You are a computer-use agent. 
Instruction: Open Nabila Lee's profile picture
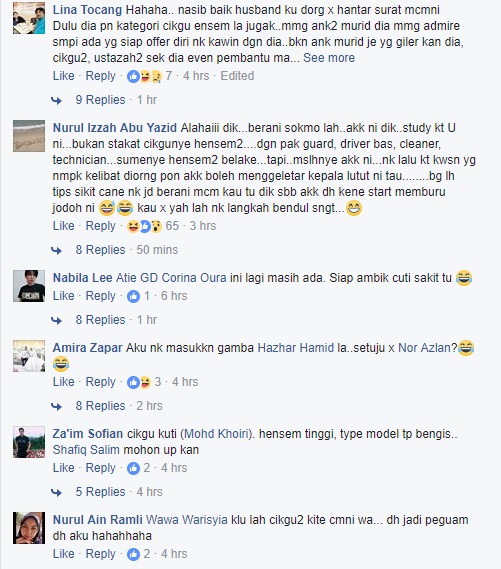coord(29,286)
